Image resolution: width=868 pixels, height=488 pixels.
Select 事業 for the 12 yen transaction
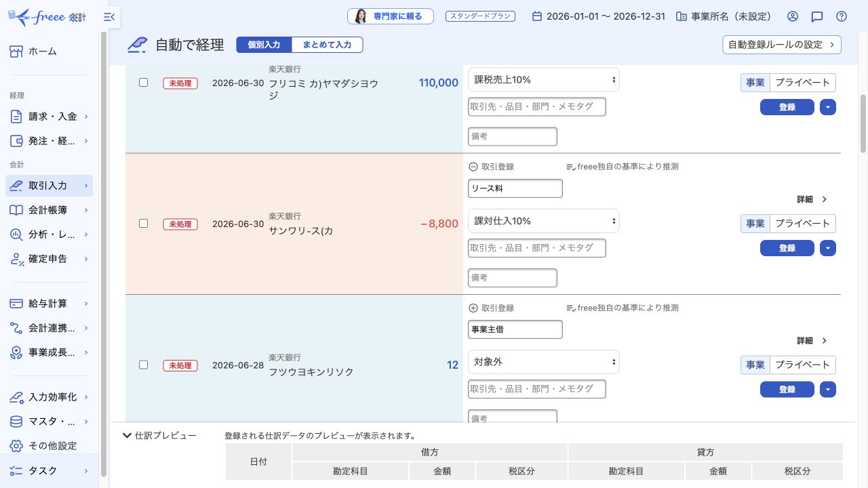(x=755, y=365)
